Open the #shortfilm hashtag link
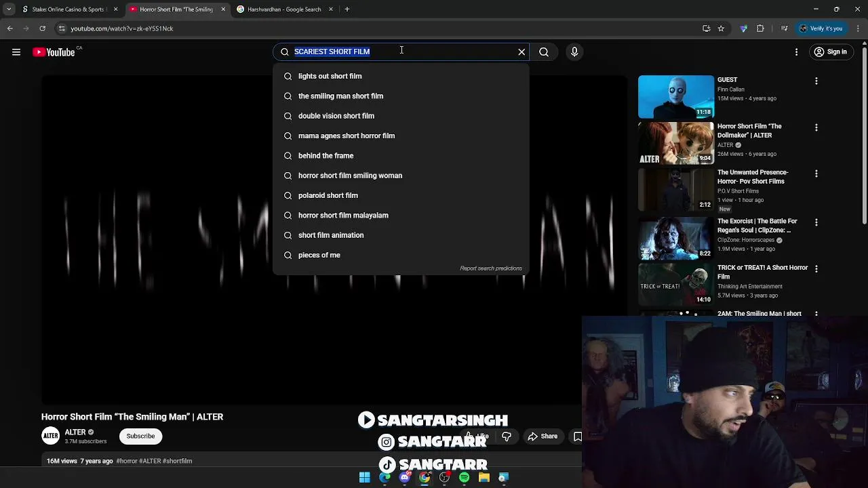 tap(177, 461)
